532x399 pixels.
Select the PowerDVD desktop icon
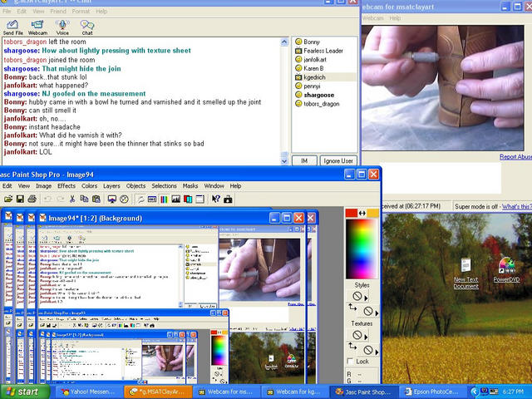pos(506,270)
